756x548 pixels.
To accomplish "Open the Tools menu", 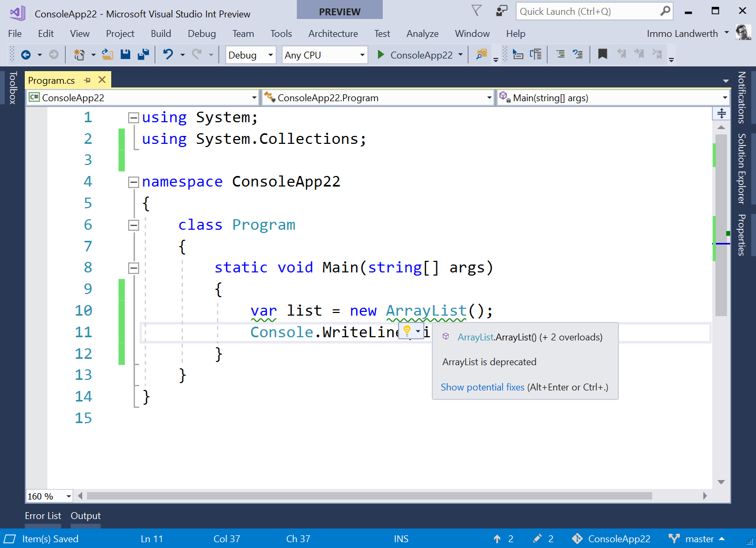I will pyautogui.click(x=281, y=33).
